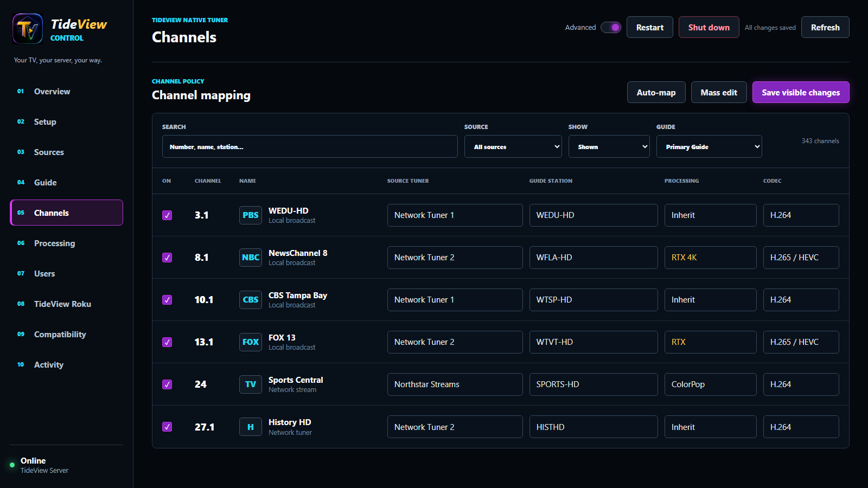This screenshot has width=868, height=488.
Task: Open TideView Roku page
Action: [x=67, y=304]
